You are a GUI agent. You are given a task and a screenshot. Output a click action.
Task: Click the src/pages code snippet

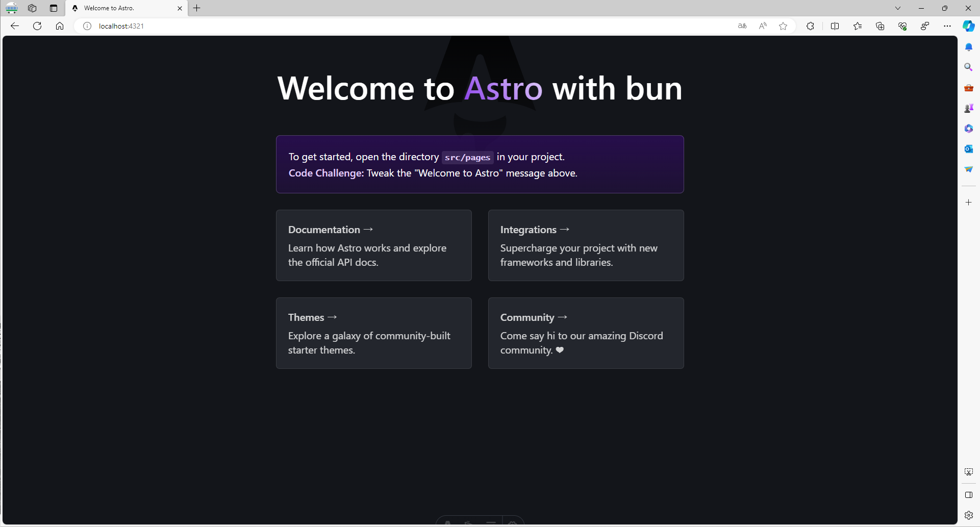tap(467, 157)
